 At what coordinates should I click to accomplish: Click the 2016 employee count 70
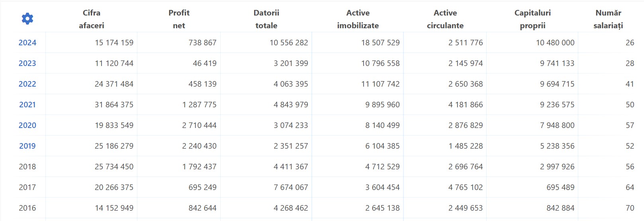(x=630, y=208)
